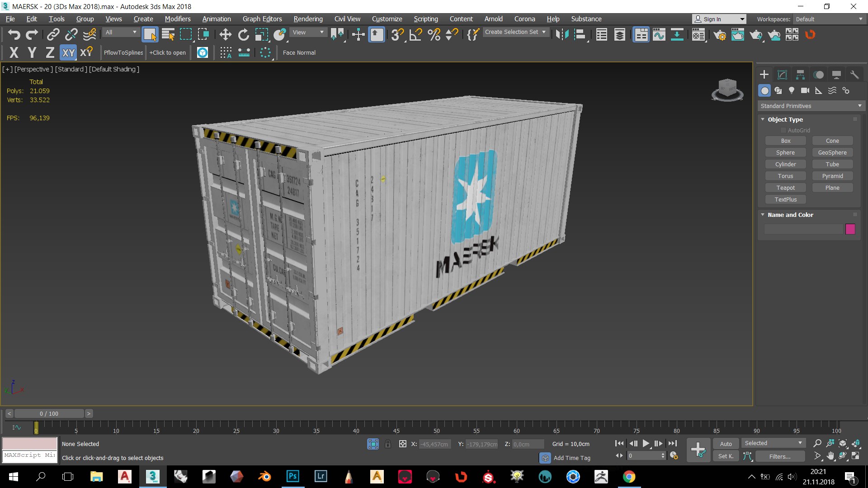Switch to the Modify panel tab
Viewport: 868px width, 488px height.
(x=782, y=75)
